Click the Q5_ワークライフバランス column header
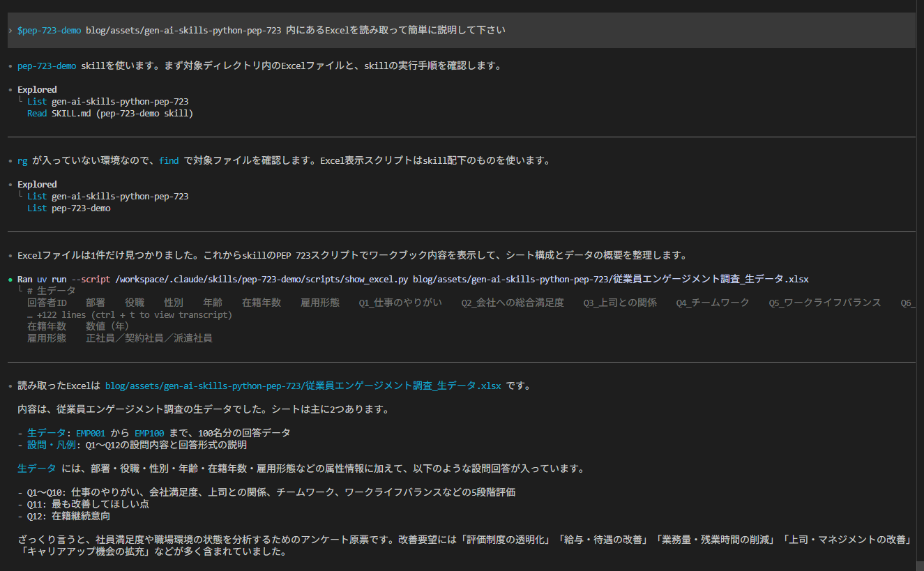 coord(825,303)
